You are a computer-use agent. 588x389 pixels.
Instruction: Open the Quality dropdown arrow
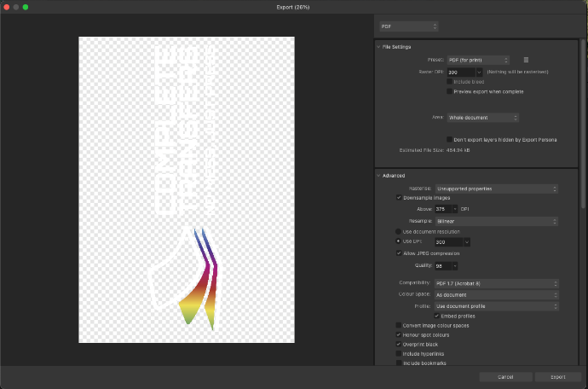455,266
